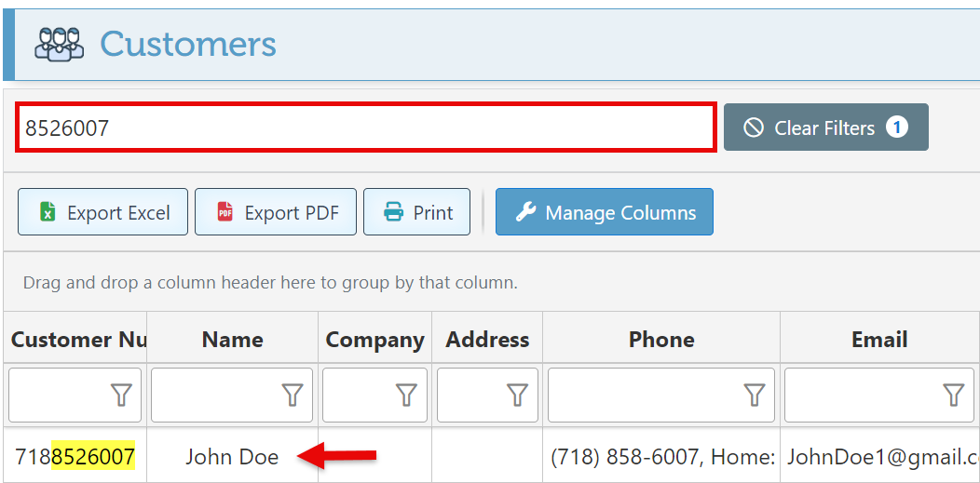Click the search box containing 8526007
This screenshot has width=980, height=483.
coord(365,128)
